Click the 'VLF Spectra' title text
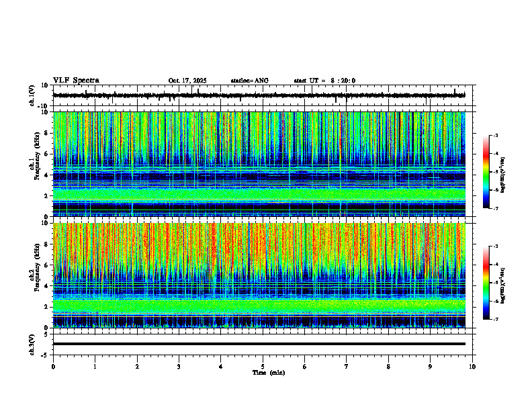532x411 pixels. 76,81
